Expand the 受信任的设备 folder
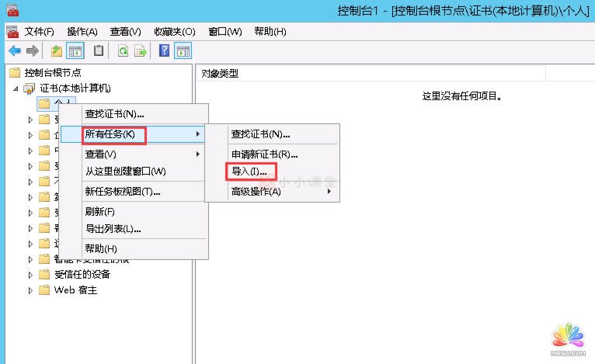 (31, 275)
